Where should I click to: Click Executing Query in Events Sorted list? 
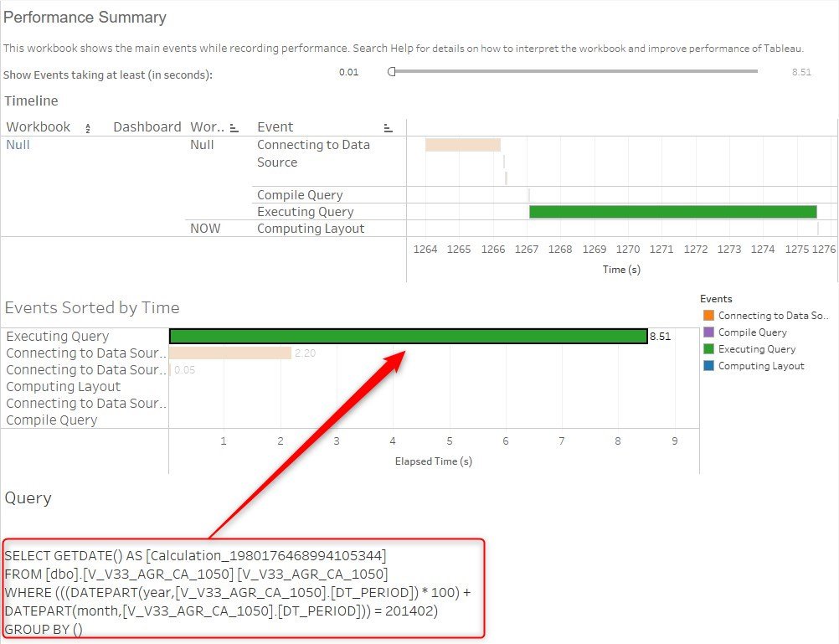pyautogui.click(x=58, y=336)
